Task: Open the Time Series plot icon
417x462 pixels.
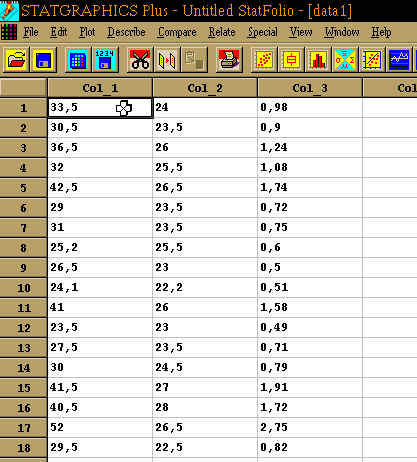Action: pyautogui.click(x=399, y=60)
